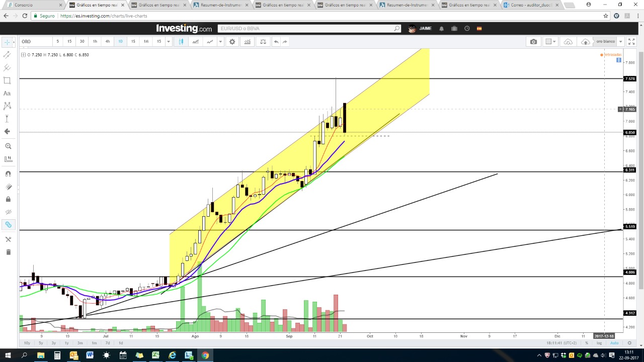The width and height of the screenshot is (644, 362).
Task: Switch to line chart style
Action: pos(210,42)
